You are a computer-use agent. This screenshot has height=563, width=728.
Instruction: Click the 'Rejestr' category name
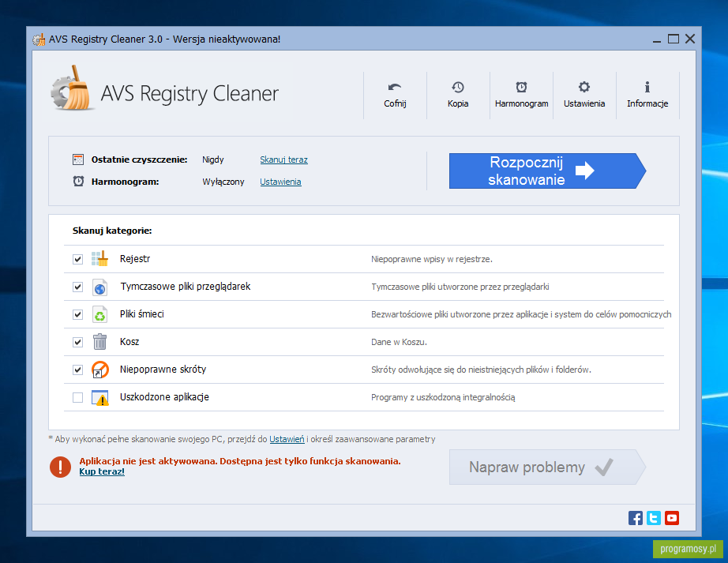click(x=135, y=258)
